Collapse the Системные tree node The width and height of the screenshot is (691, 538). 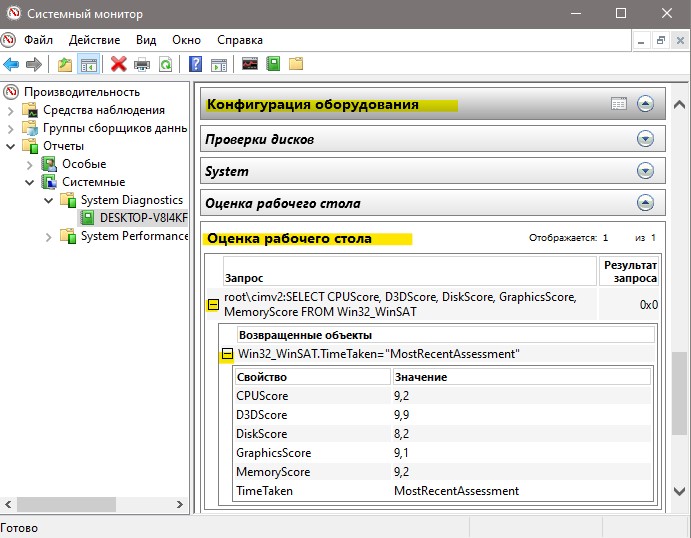click(30, 182)
